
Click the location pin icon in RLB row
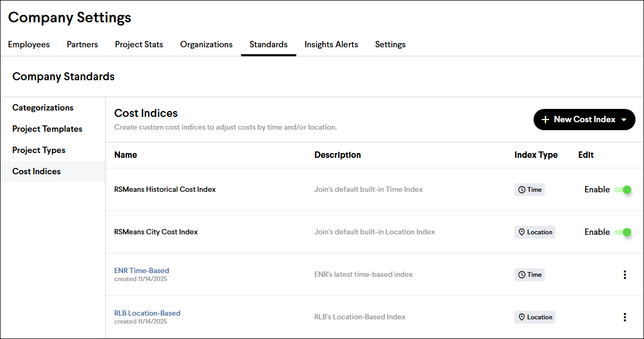coord(521,317)
